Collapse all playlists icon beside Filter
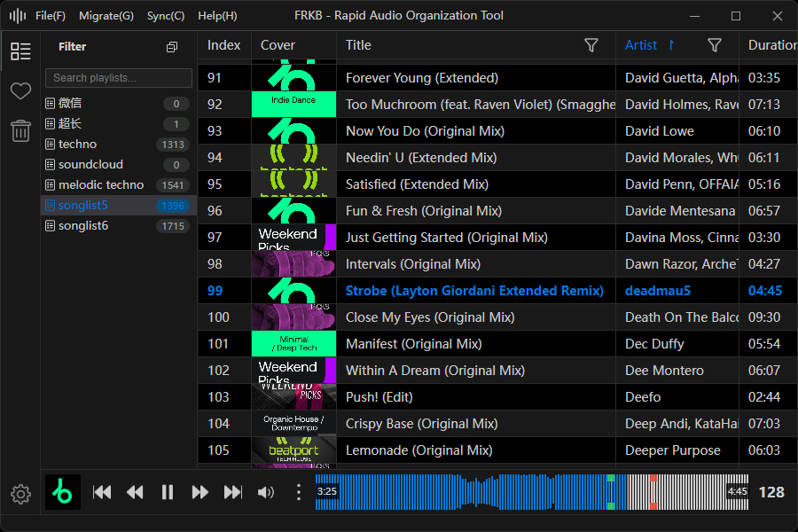 (x=172, y=47)
